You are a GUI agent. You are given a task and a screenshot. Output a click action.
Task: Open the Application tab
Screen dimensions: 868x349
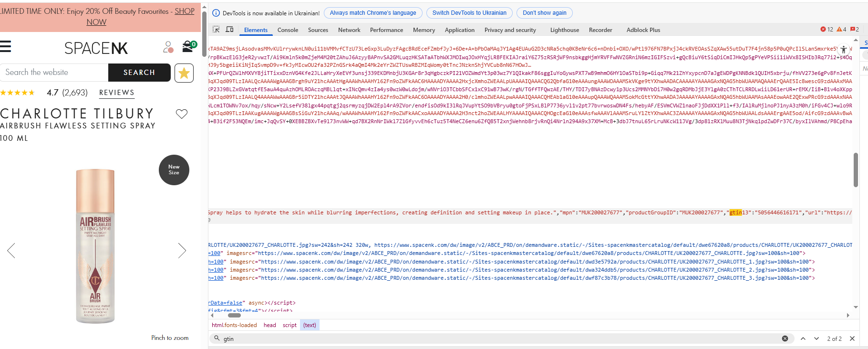pyautogui.click(x=460, y=30)
